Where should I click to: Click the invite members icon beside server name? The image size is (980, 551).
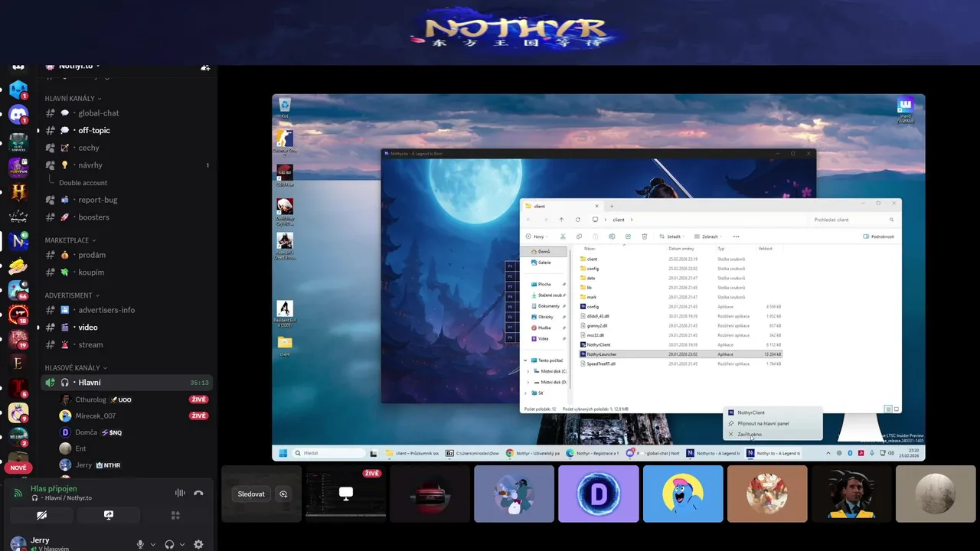coord(205,67)
